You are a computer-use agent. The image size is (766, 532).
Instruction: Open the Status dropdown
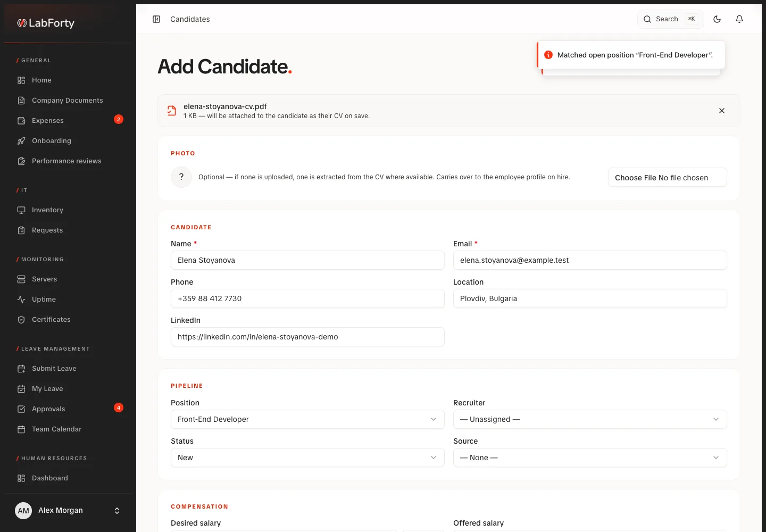tap(307, 458)
